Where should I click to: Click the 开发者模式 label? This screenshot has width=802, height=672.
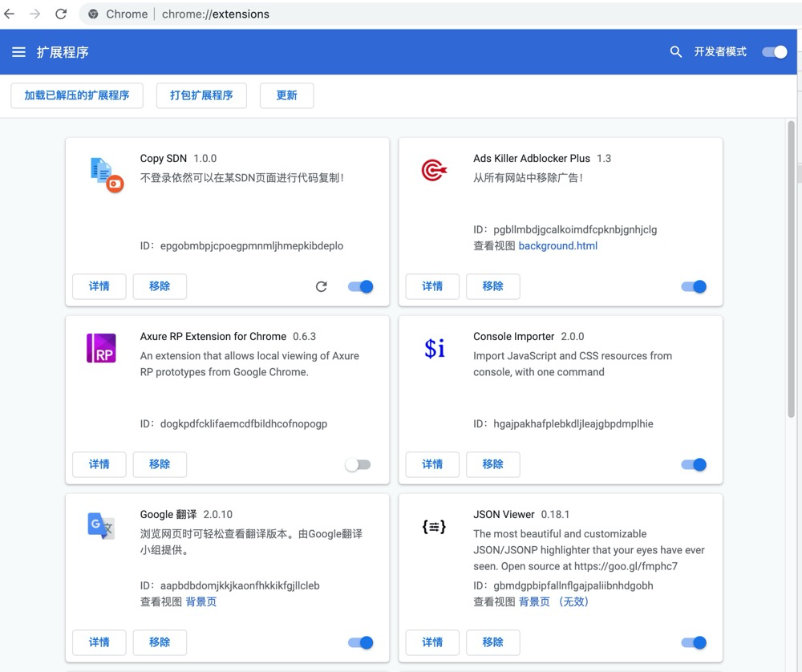(x=720, y=51)
